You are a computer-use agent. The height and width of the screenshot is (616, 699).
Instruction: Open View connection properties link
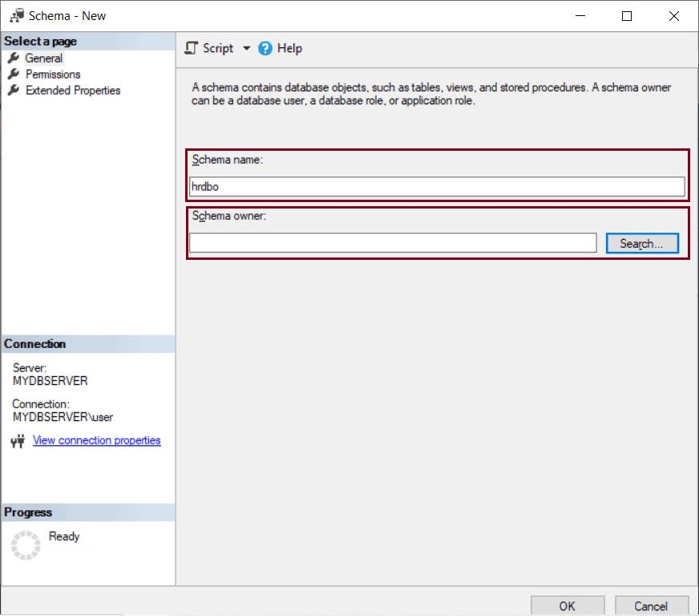96,440
